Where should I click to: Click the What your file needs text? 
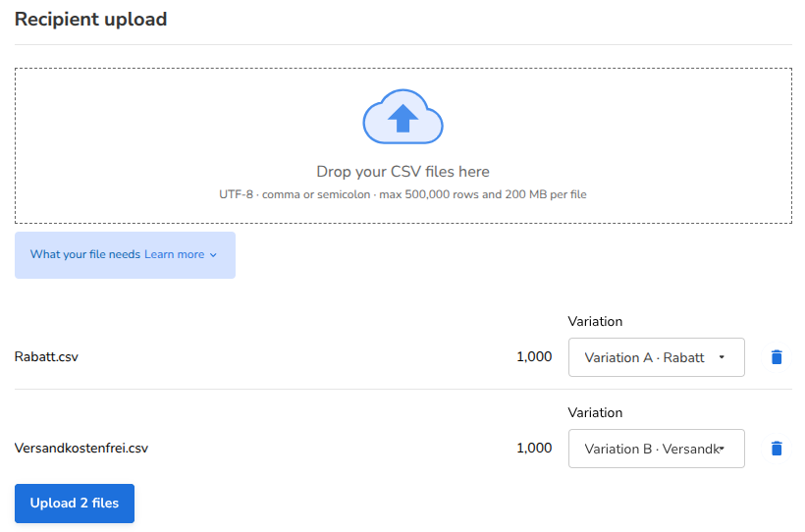coord(85,254)
